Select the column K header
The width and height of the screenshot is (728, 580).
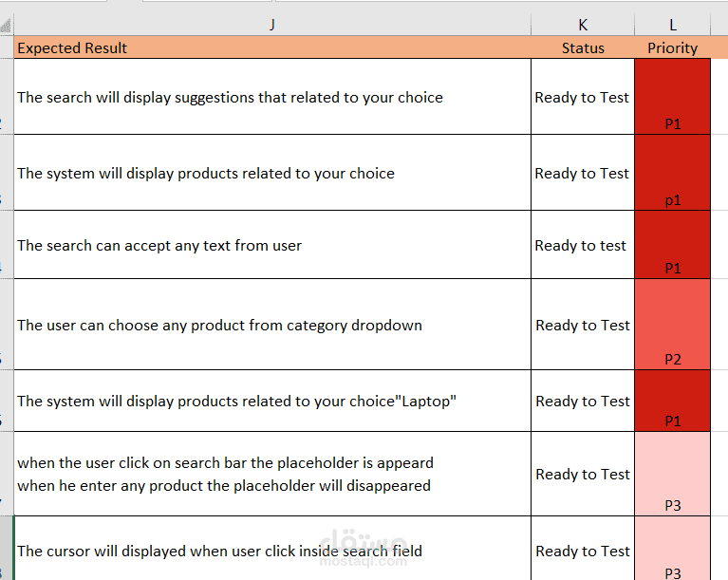coord(582,25)
